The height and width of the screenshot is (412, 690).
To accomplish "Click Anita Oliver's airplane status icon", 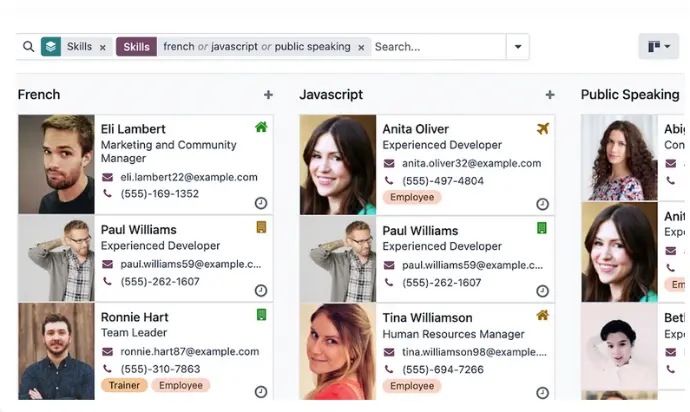I will tap(542, 128).
